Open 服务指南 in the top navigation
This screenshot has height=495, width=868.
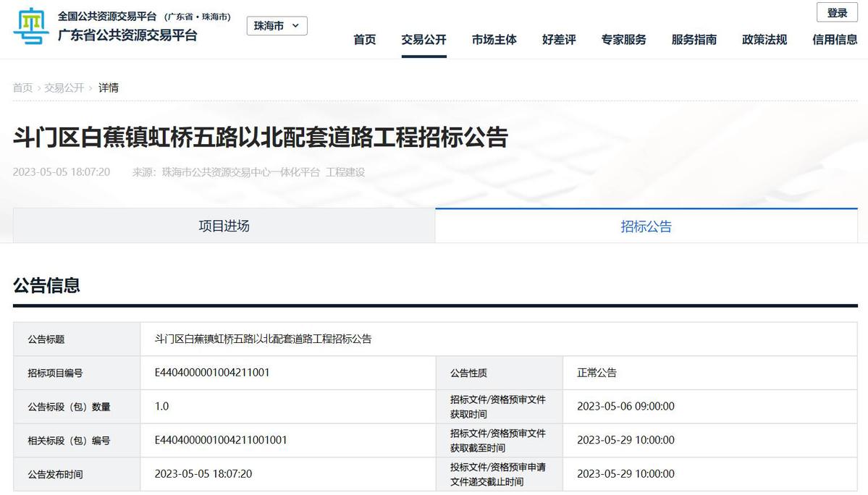[694, 40]
